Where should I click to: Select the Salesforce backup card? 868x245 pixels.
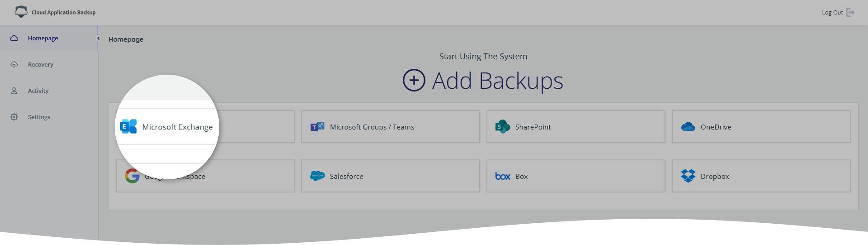(x=391, y=176)
